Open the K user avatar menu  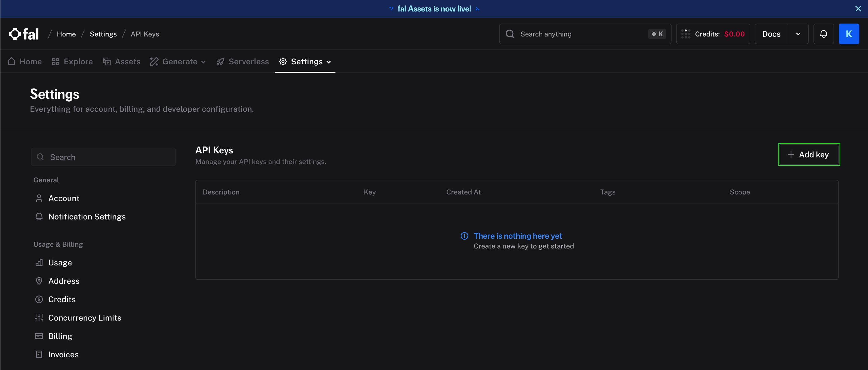(849, 34)
